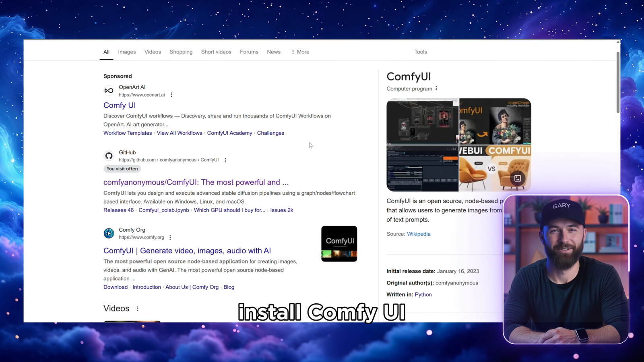This screenshot has height=362, width=644.
Task: Open the Introduction sitelink
Action: 147,287
